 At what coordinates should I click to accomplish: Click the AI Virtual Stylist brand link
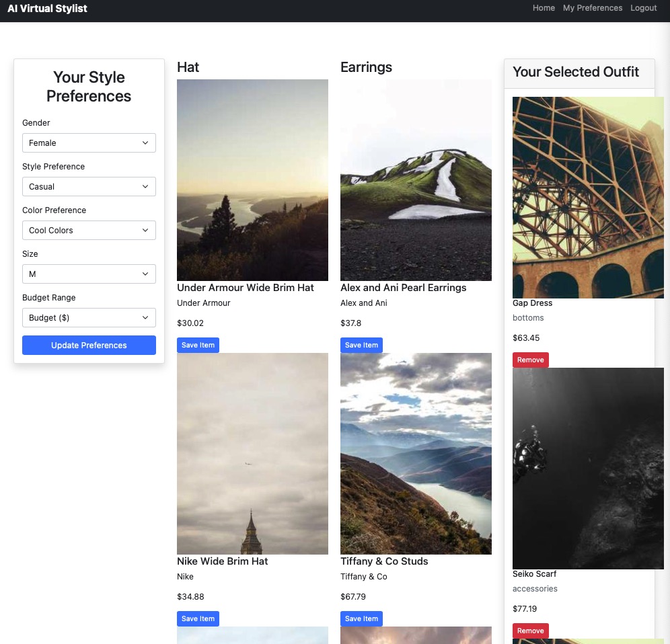(x=48, y=9)
